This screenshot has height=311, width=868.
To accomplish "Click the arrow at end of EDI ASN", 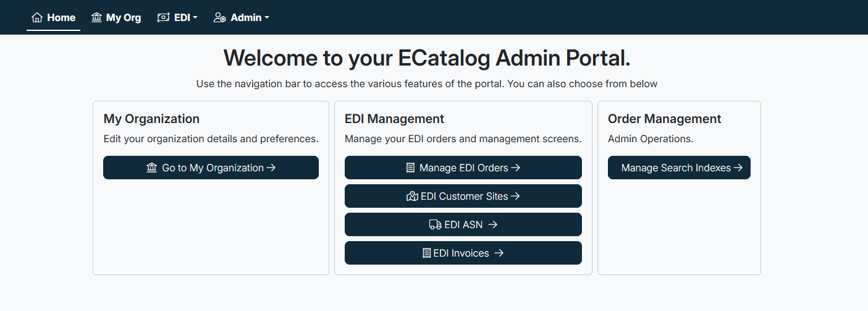I will tap(492, 224).
